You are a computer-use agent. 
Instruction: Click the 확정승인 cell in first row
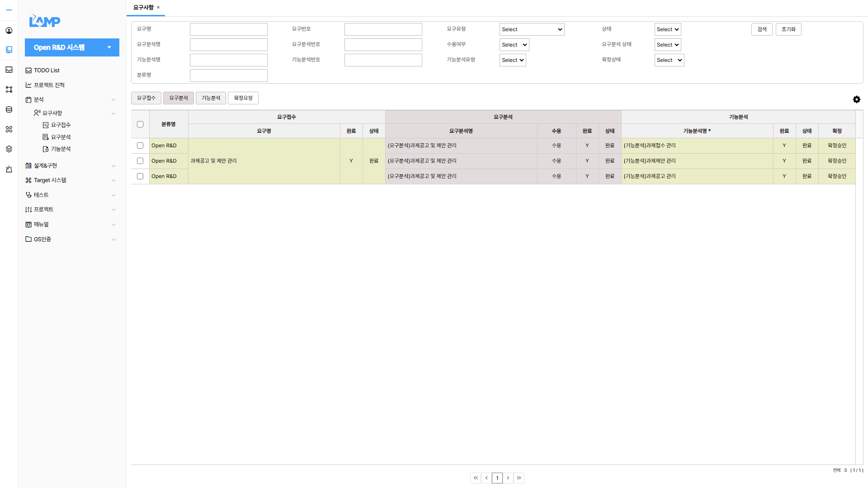[x=837, y=145]
